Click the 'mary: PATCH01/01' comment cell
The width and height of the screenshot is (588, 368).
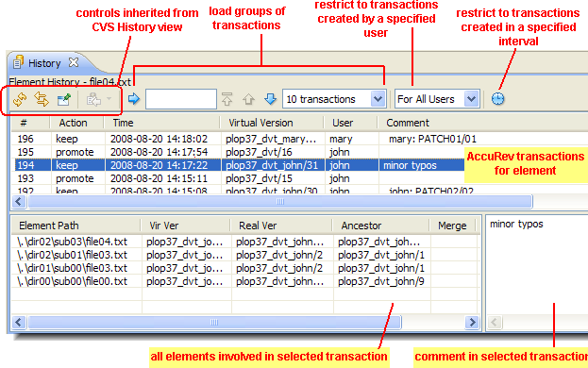coord(432,139)
